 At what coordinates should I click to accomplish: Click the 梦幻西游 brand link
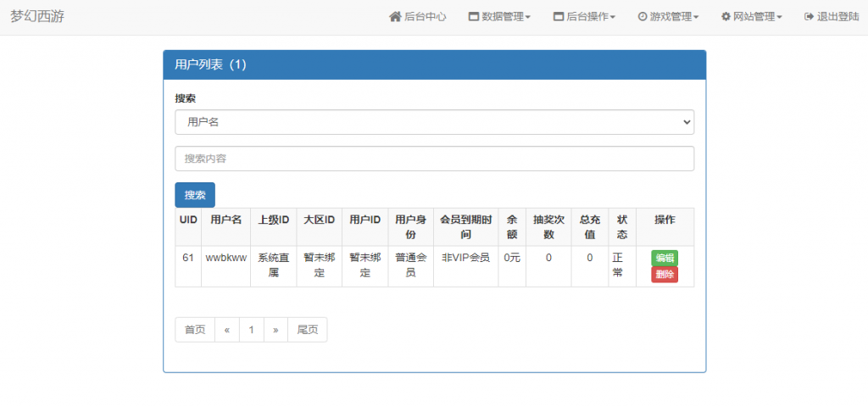tap(37, 17)
